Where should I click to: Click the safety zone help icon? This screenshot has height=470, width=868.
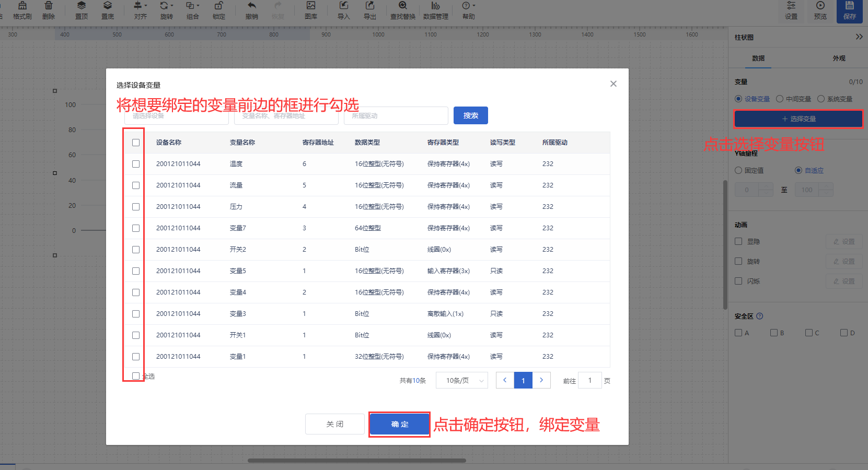pyautogui.click(x=760, y=316)
